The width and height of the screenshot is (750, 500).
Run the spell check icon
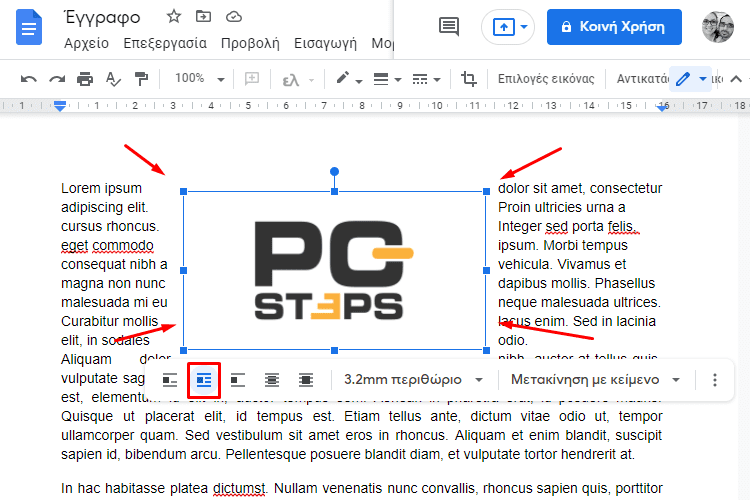(x=113, y=79)
